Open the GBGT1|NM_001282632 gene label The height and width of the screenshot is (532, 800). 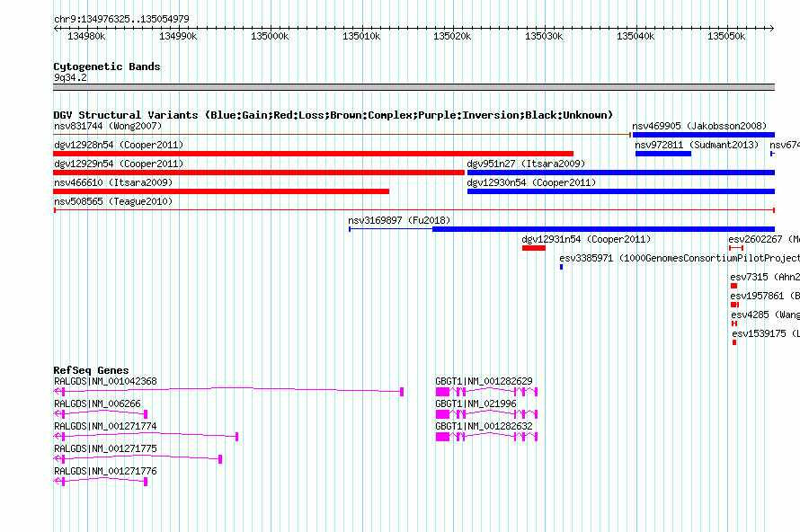point(484,426)
